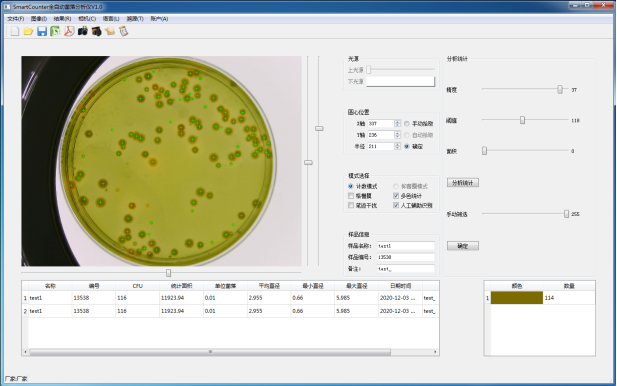Click the 确定 button under the 手动筛选 slider
This screenshot has width=617, height=386.
click(x=463, y=246)
